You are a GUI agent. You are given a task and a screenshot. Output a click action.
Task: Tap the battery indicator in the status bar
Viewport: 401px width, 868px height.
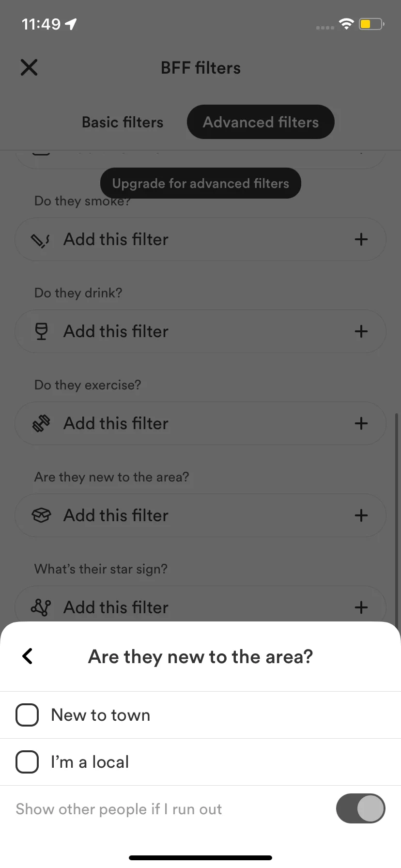tap(371, 24)
